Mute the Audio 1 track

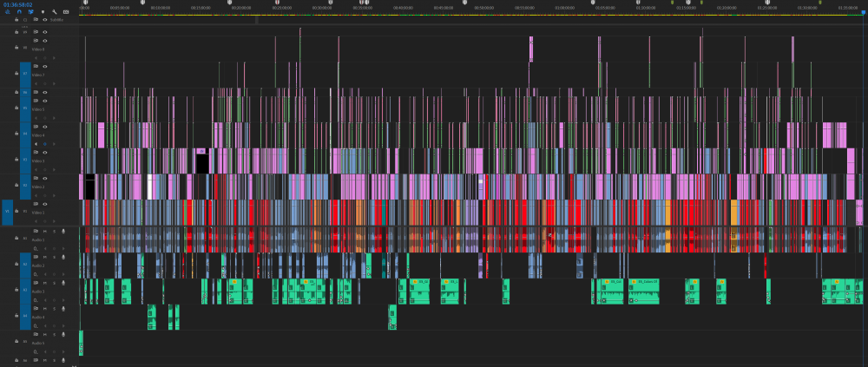(x=45, y=231)
